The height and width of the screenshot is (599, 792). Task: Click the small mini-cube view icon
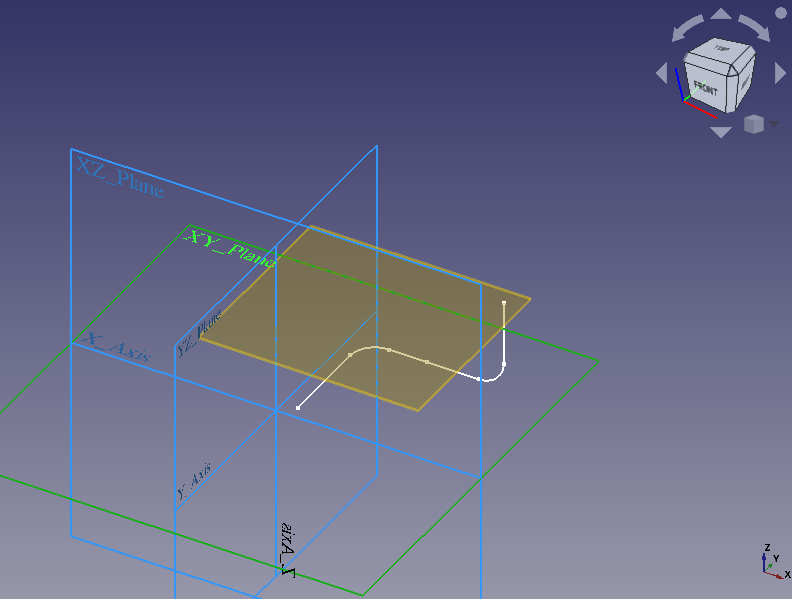754,124
